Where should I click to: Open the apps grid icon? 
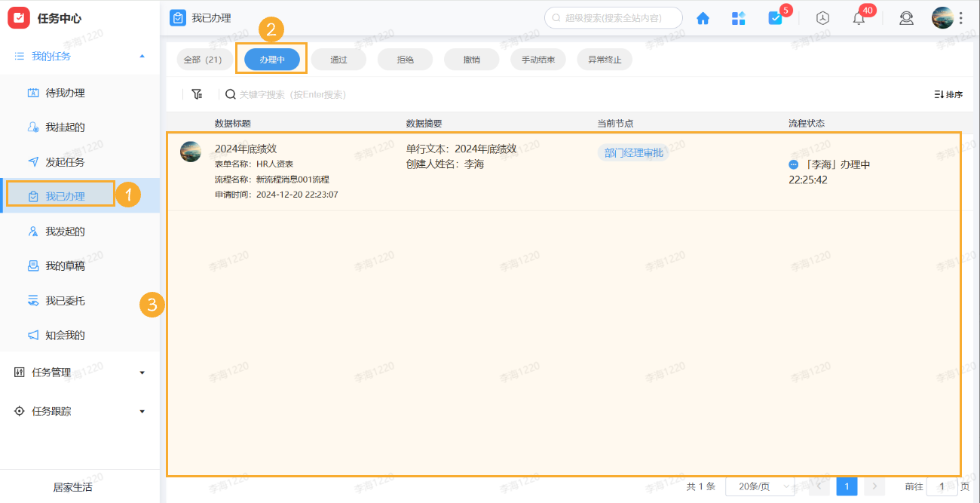[x=739, y=17]
